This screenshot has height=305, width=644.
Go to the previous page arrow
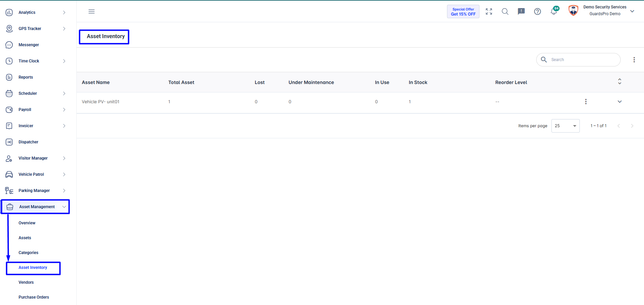click(x=619, y=126)
